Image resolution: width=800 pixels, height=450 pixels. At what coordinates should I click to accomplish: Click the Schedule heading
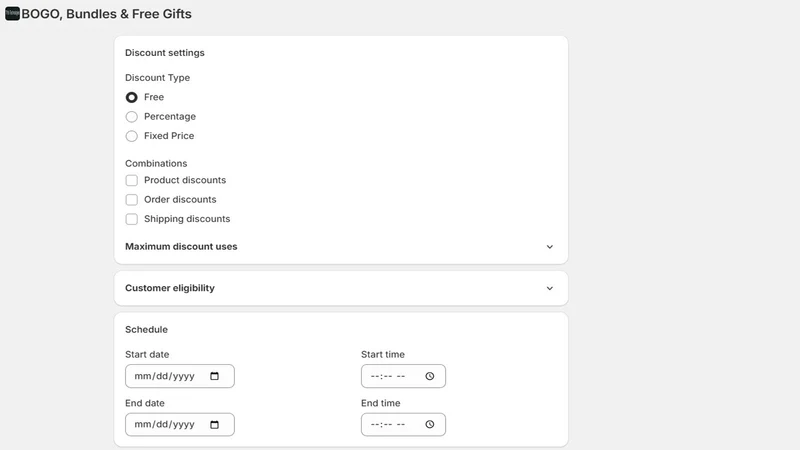(146, 329)
